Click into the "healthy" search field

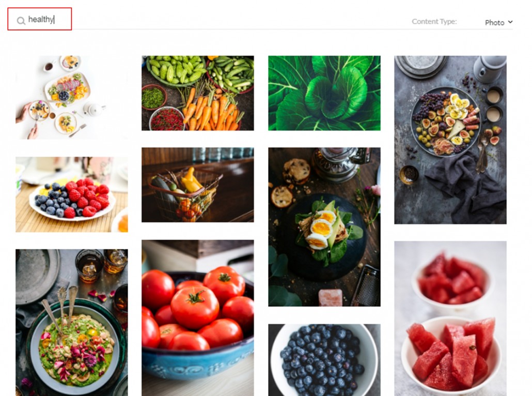[x=41, y=19]
